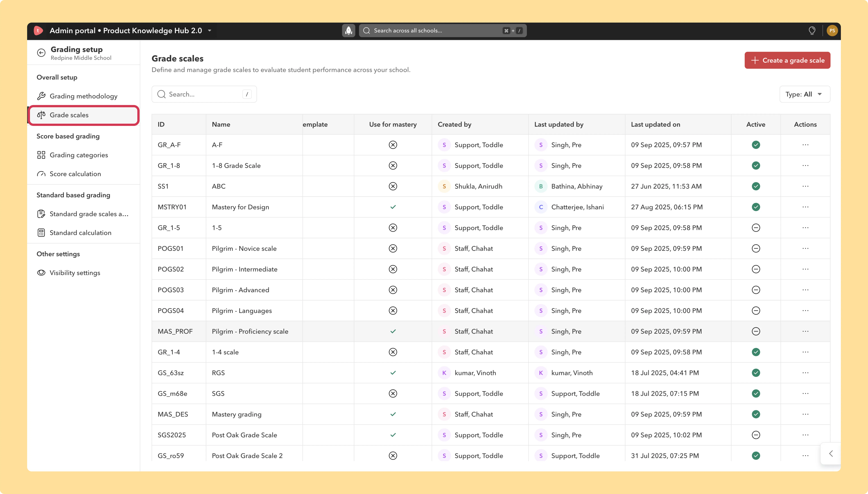
Task: Open Grading methodology settings
Action: (83, 96)
